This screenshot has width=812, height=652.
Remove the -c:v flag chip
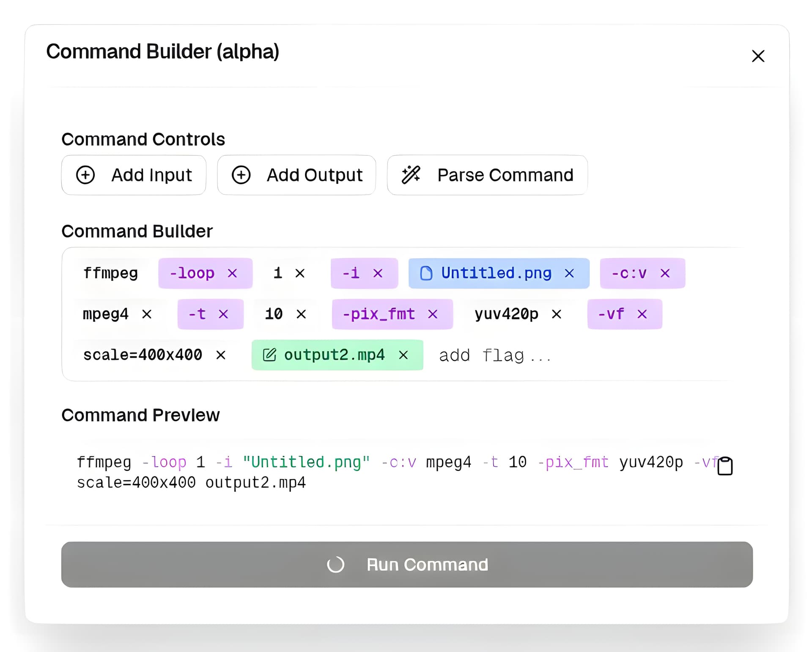[x=665, y=273]
